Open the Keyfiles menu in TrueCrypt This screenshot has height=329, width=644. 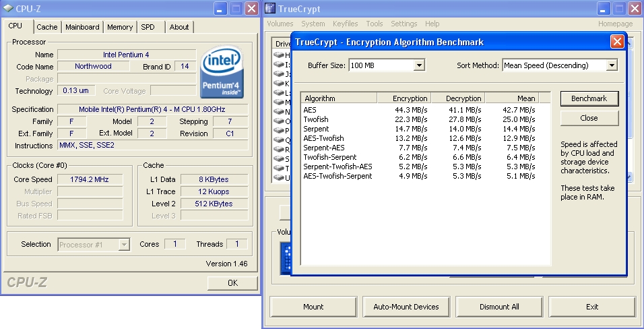point(346,24)
